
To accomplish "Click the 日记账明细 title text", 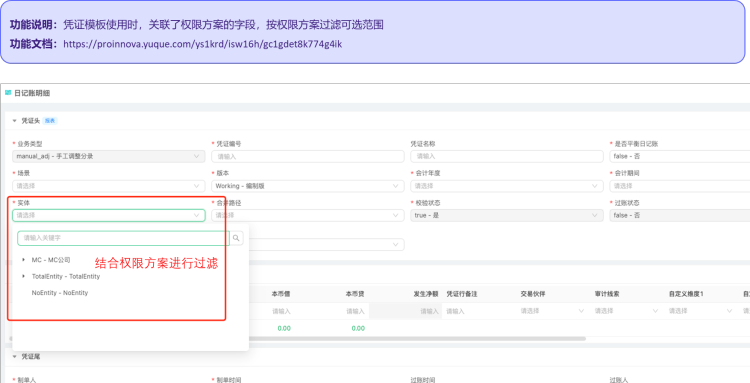I will [32, 93].
